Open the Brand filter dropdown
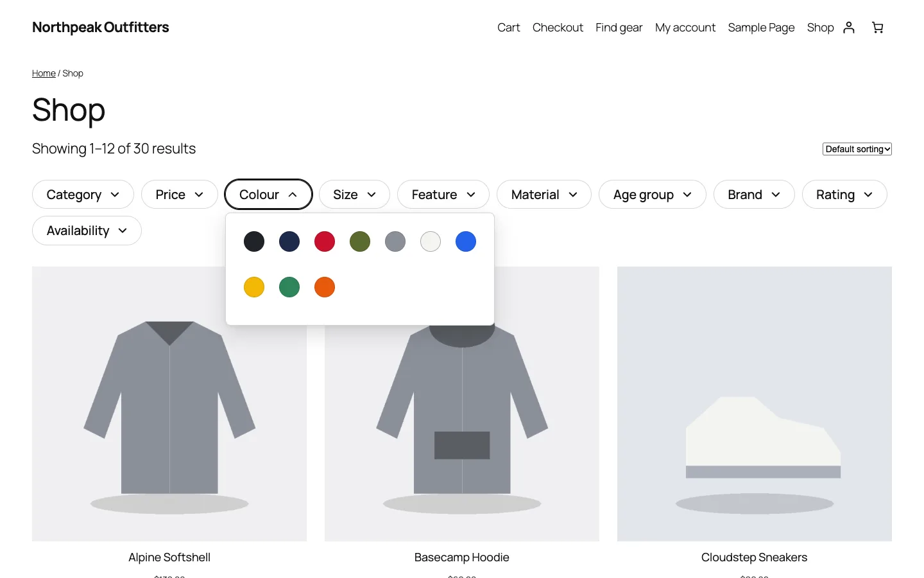Viewport: 924px width, 578px height. 754,195
